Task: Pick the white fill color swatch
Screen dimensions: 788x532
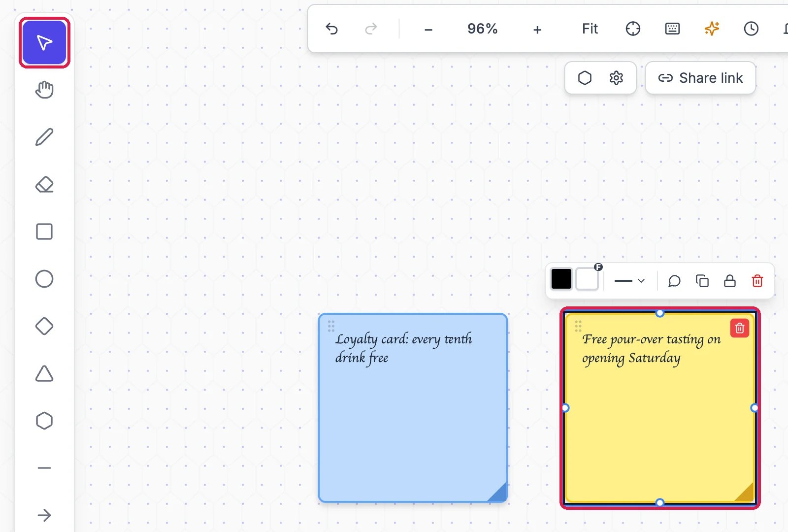Action: tap(587, 279)
